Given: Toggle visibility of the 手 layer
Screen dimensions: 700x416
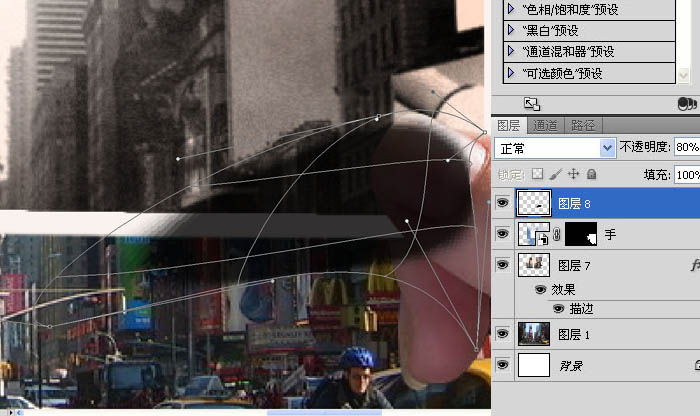Looking at the screenshot, I should pos(503,235).
